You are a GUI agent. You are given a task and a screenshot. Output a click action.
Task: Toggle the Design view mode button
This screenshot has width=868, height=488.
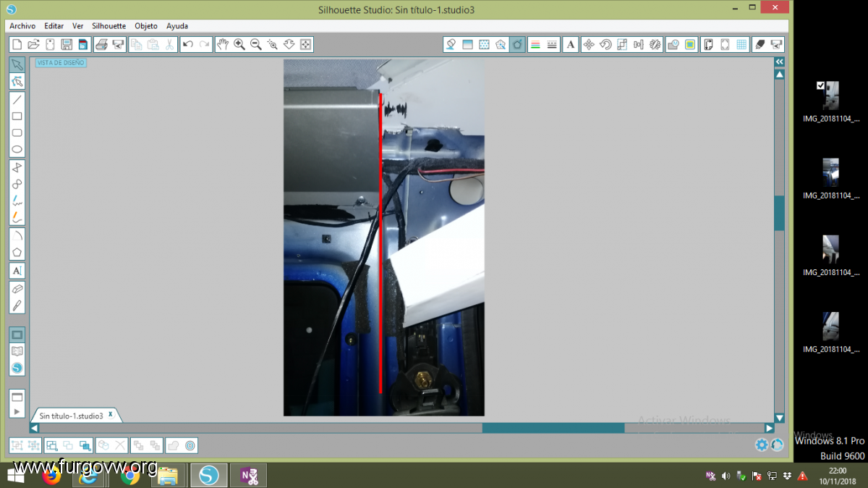pos(17,335)
